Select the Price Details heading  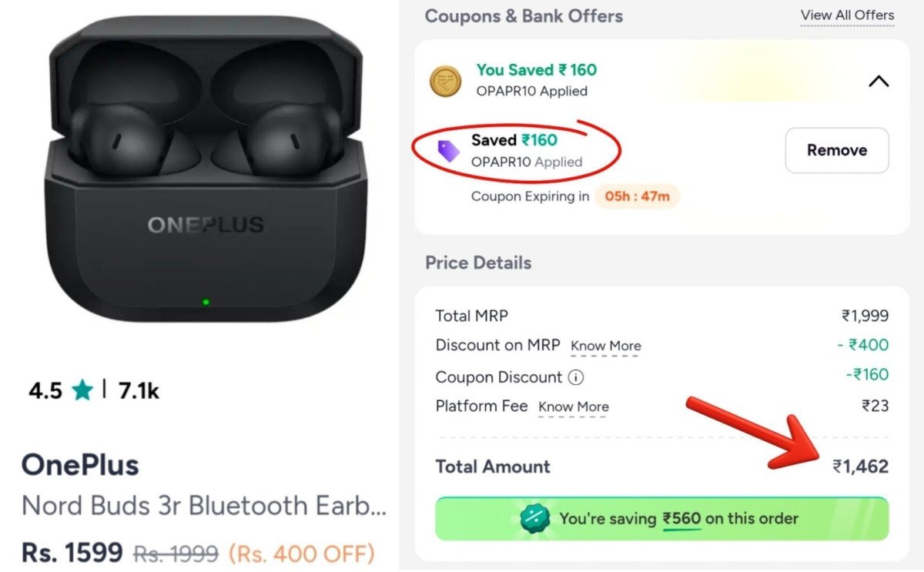pos(478,263)
